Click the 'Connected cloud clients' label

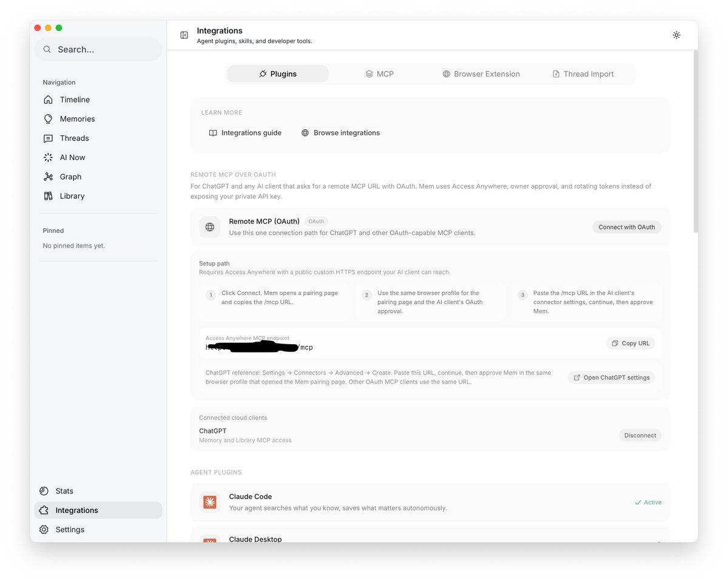tap(233, 418)
